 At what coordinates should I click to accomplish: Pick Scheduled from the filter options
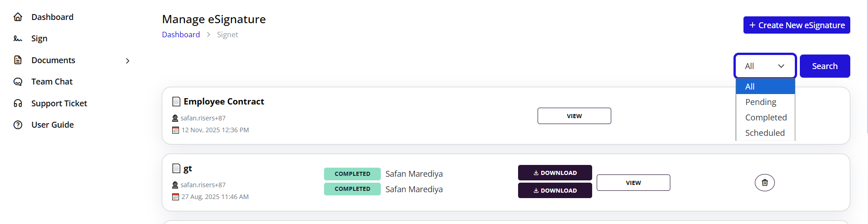[765, 133]
